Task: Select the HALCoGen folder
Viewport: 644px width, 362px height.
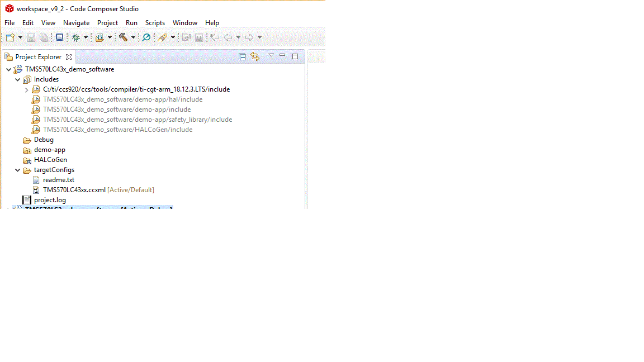Action: (50, 160)
